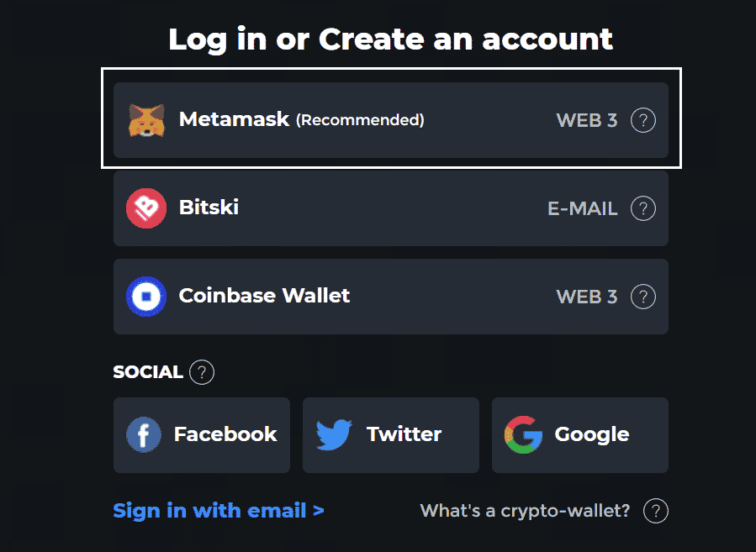Click the Bitski red logo icon
This screenshot has height=552, width=756.
146,208
